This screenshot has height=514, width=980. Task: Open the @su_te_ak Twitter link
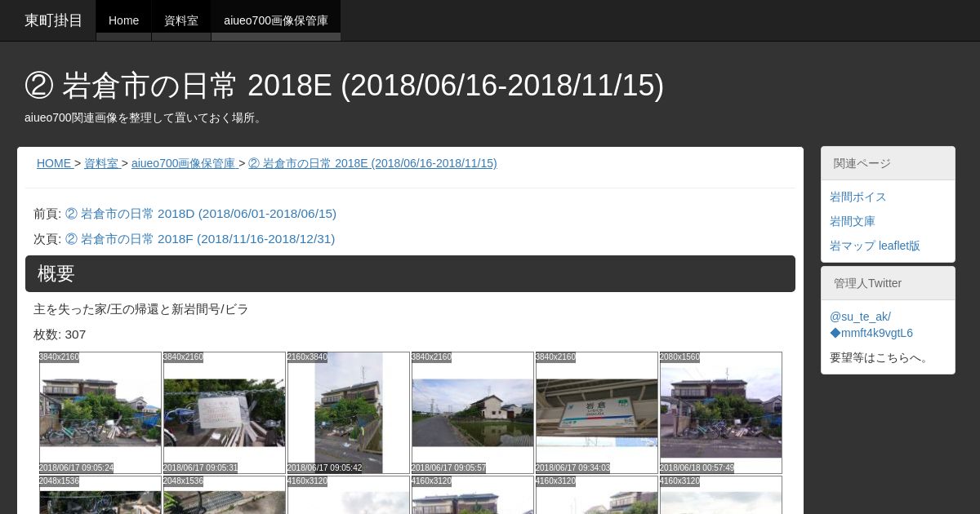pos(871,325)
